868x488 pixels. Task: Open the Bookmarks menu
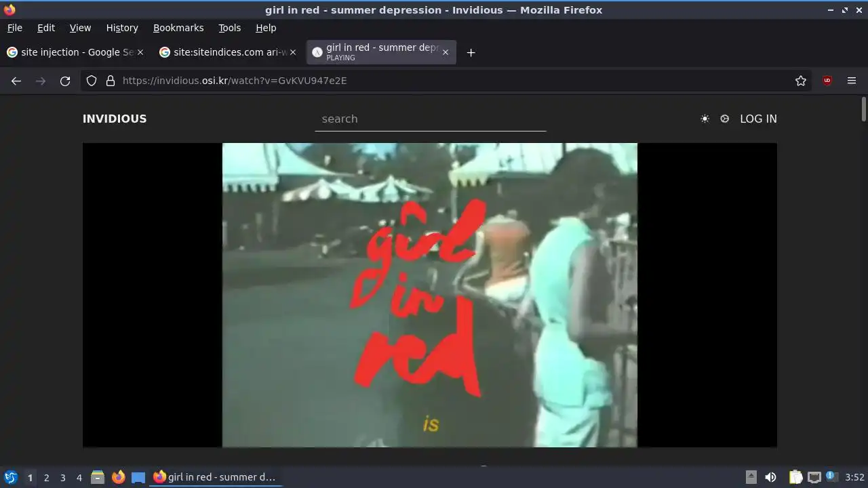click(x=178, y=28)
